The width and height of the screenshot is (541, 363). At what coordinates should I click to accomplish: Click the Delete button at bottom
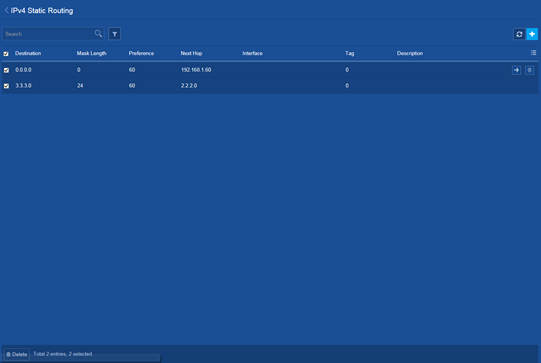[x=17, y=354]
